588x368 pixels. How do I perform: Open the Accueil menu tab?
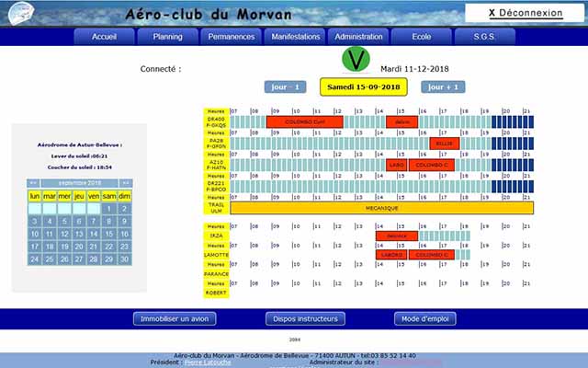(x=104, y=37)
